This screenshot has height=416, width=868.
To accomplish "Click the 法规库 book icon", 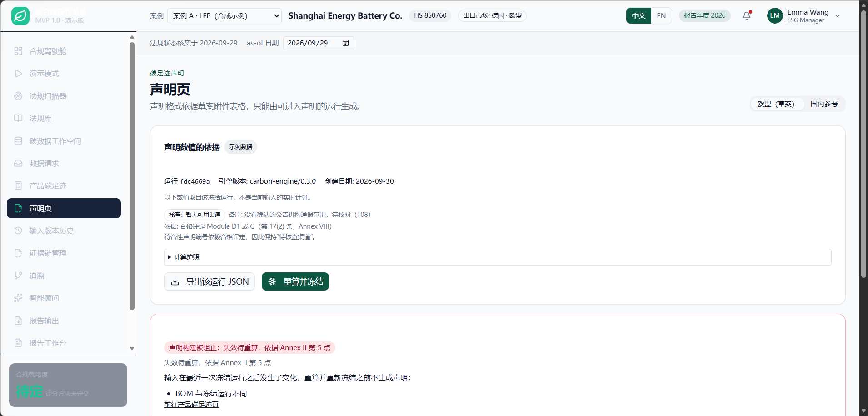I will pyautogui.click(x=18, y=118).
